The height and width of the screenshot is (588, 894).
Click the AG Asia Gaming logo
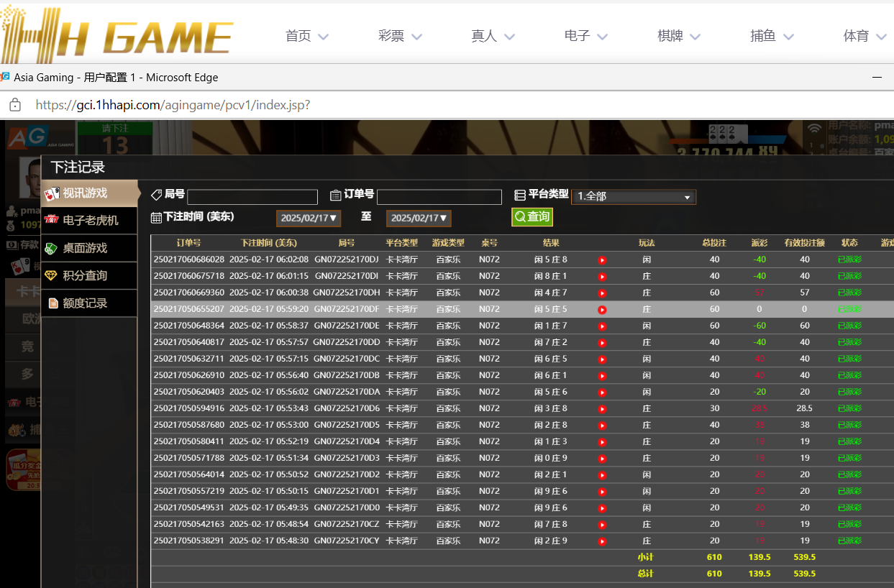28,136
